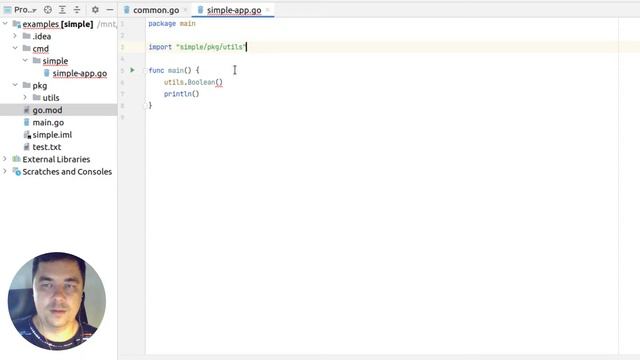Viewport: 640px width, 360px height.
Task: Expand the .idea folder
Action: pos(15,36)
